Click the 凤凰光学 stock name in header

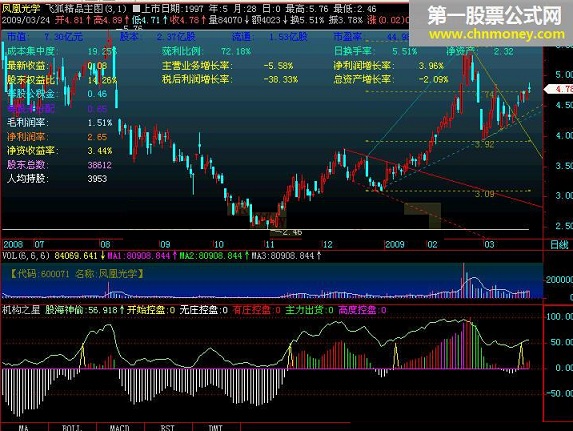click(21, 8)
